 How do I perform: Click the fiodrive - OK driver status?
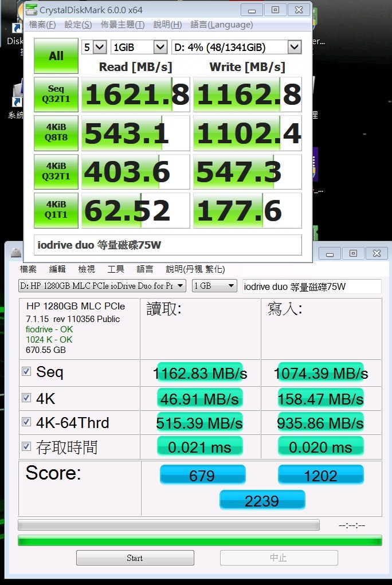tap(49, 329)
